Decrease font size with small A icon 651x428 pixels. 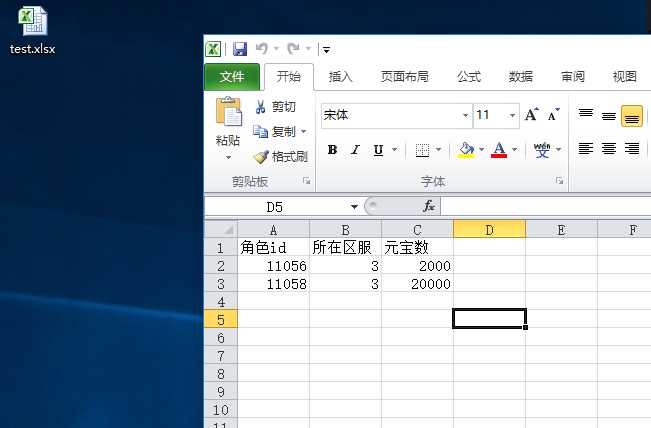click(x=553, y=115)
